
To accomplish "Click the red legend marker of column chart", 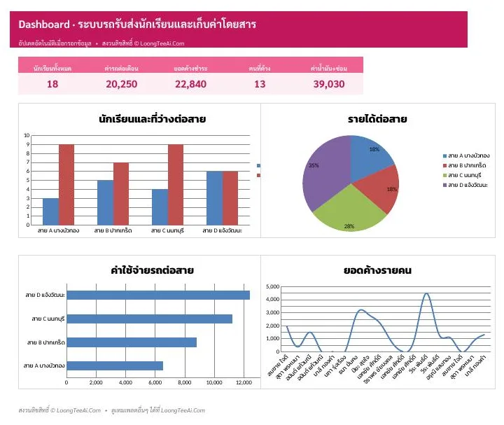I will [258, 175].
